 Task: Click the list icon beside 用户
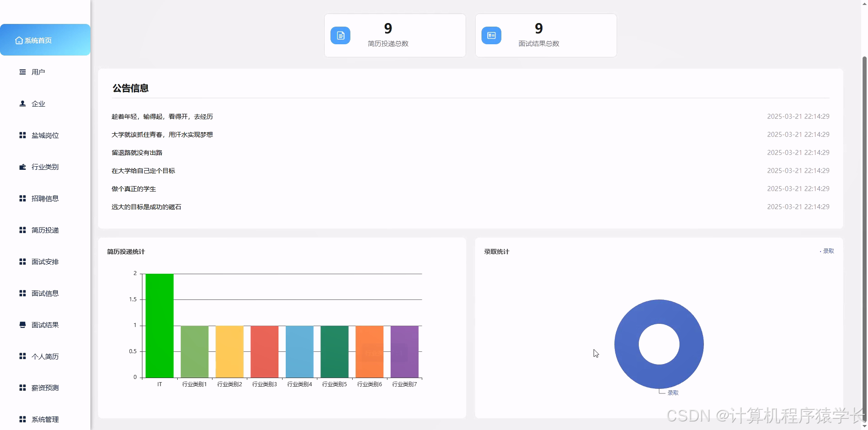click(x=23, y=72)
